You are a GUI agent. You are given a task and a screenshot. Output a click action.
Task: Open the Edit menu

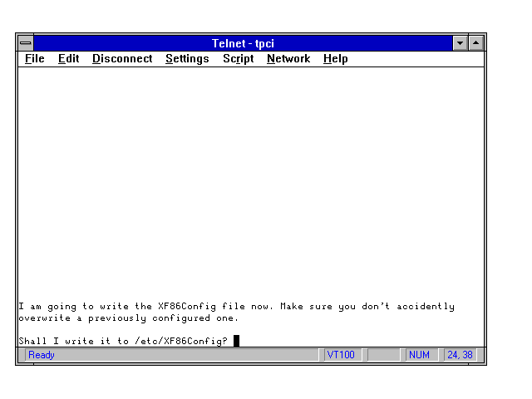(68, 59)
